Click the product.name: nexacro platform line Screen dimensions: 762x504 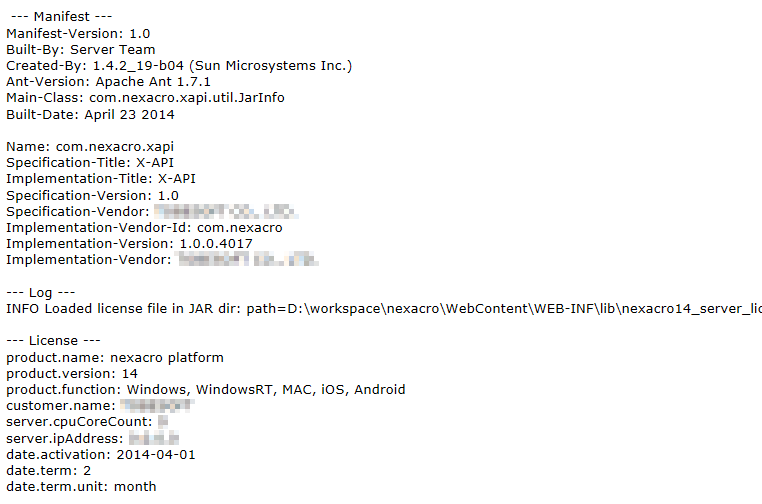click(x=115, y=357)
